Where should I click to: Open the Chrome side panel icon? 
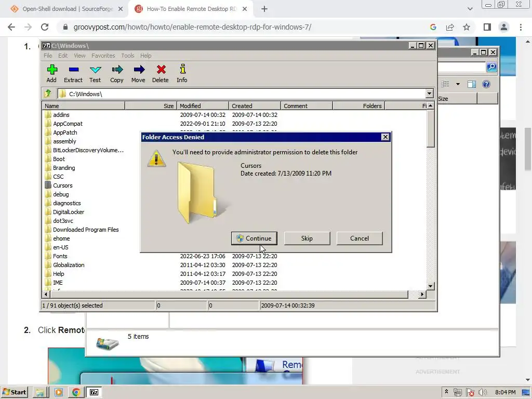pos(487,27)
